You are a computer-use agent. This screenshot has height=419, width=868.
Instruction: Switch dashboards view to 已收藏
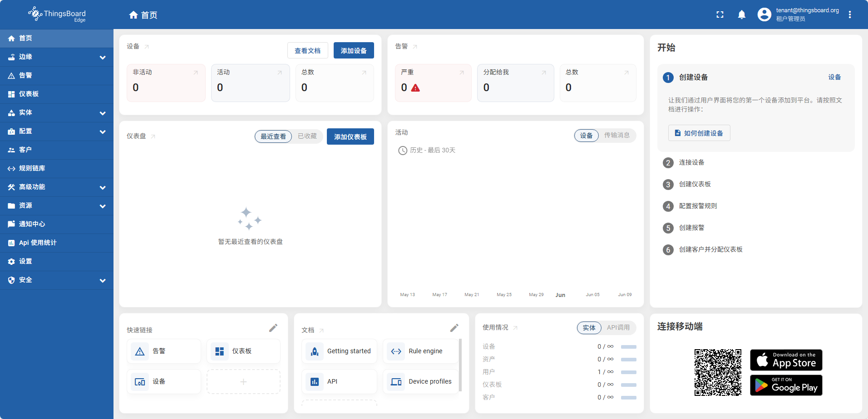coord(307,136)
